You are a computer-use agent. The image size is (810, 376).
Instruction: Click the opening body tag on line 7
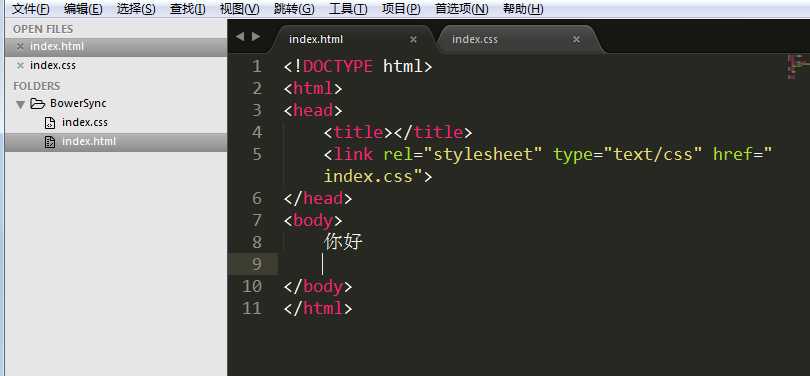click(313, 221)
